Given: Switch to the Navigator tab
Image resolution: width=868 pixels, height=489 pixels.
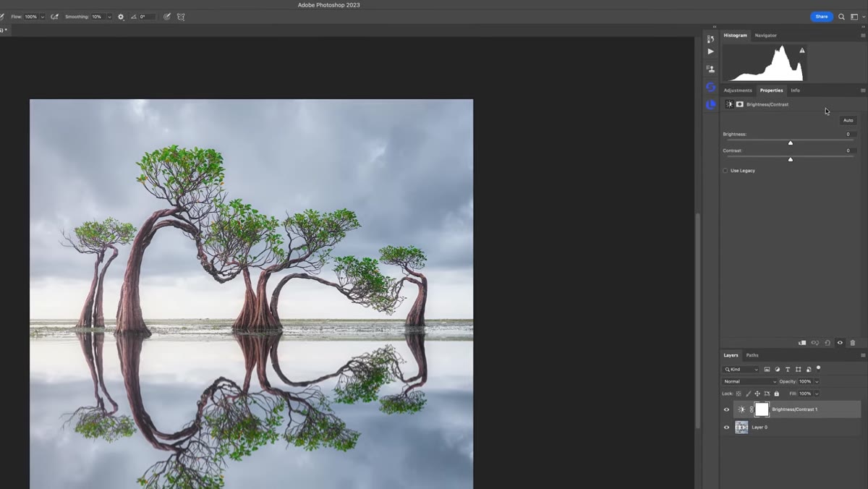Looking at the screenshot, I should [x=765, y=35].
